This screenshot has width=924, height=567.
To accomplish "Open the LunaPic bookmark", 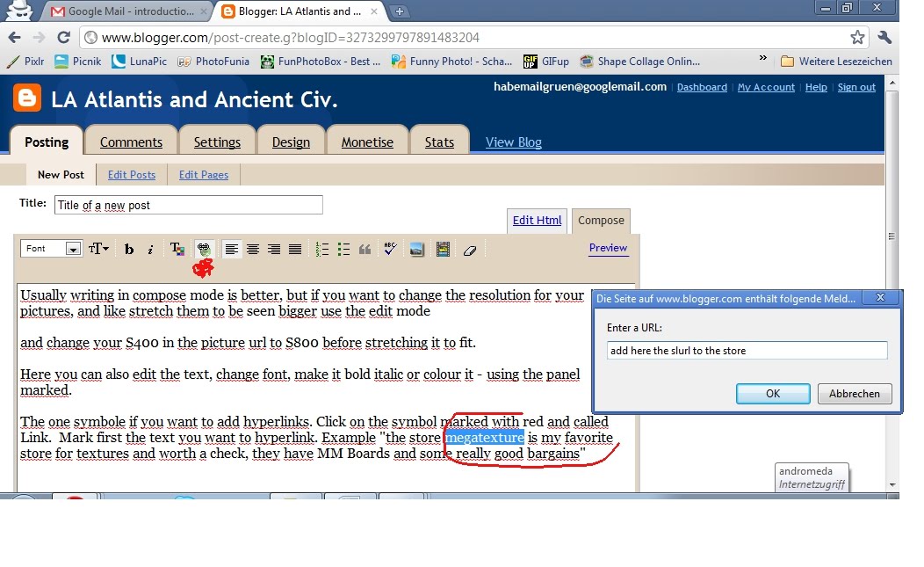I will [140, 62].
